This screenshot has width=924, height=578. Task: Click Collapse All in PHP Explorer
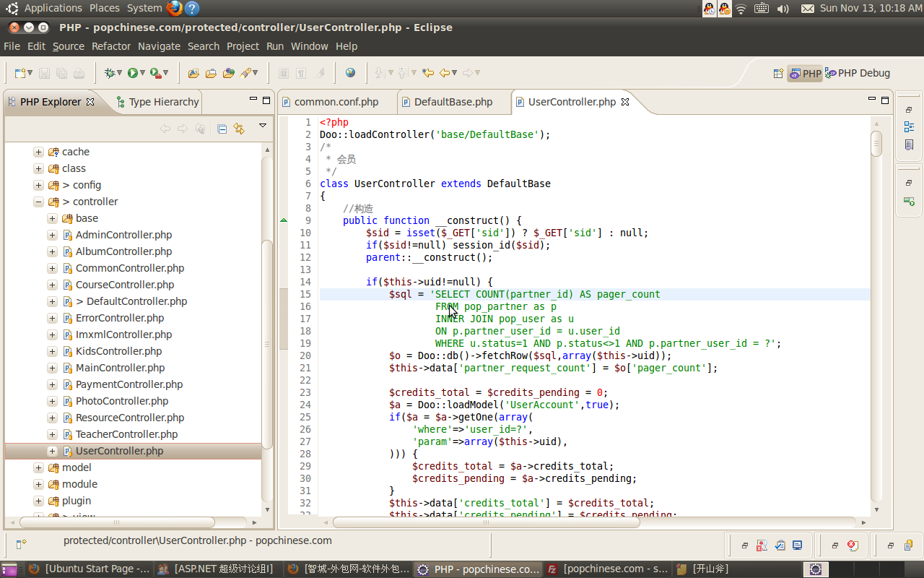(x=222, y=129)
